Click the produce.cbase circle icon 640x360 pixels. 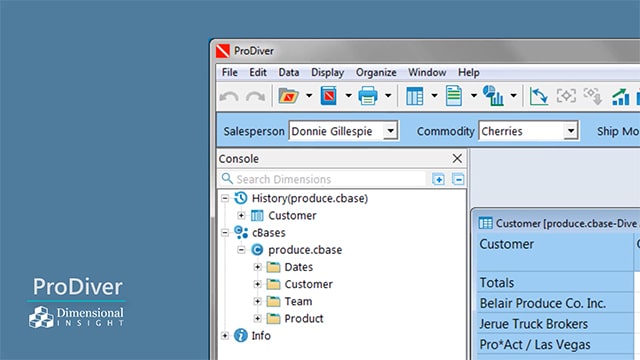tap(257, 249)
